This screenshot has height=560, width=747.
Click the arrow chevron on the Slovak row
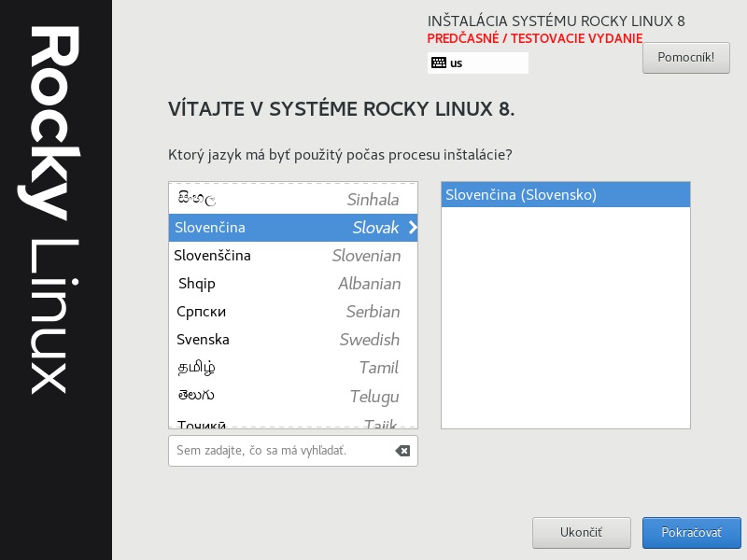pyautogui.click(x=413, y=228)
